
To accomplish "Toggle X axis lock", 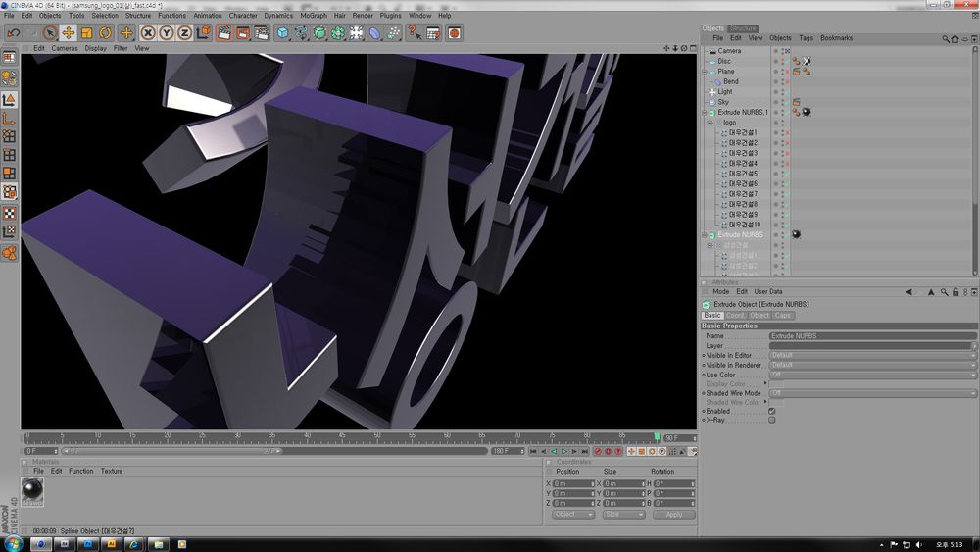I will pyautogui.click(x=148, y=33).
